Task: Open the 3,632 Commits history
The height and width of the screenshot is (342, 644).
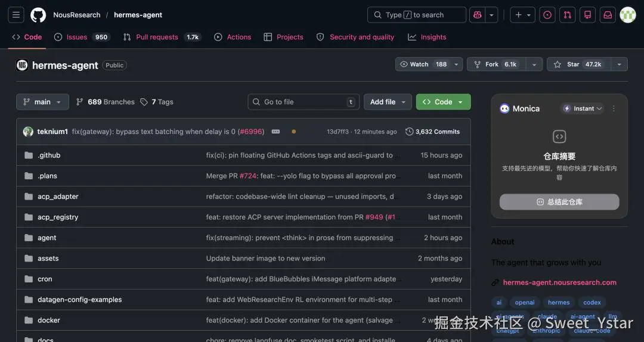Action: click(x=432, y=132)
